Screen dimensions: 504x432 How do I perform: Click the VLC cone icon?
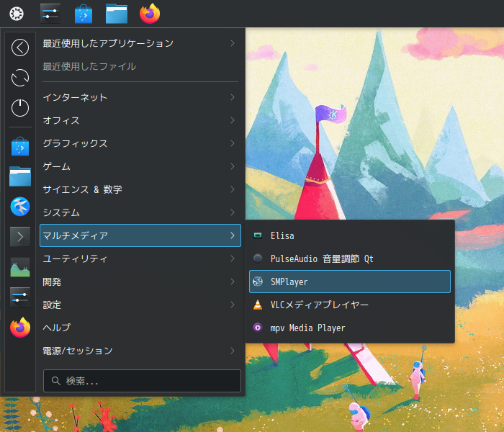pos(258,305)
